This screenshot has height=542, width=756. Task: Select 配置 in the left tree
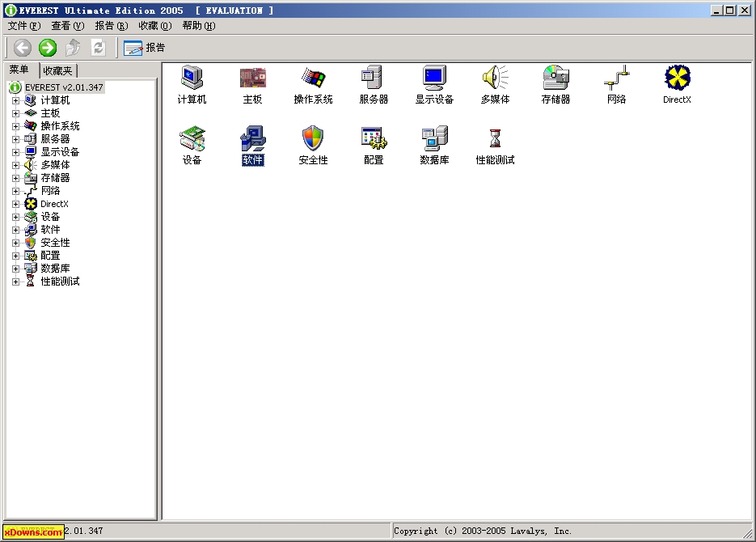point(50,256)
